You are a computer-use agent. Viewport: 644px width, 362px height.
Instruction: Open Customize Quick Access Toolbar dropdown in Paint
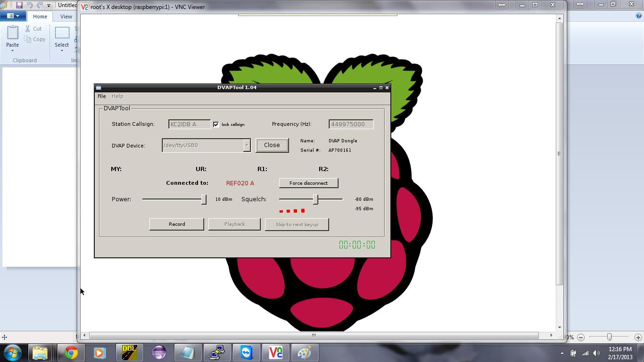click(x=49, y=5)
